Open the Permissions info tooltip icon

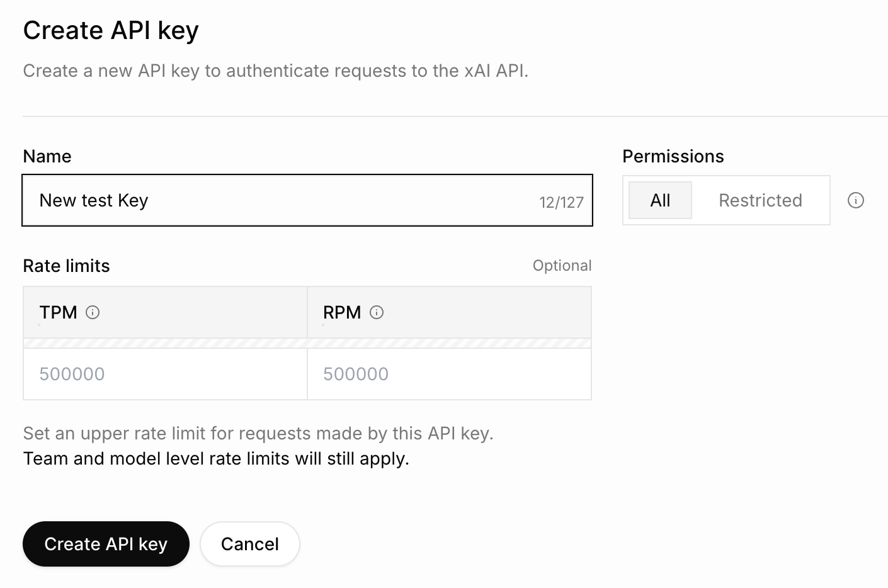[x=856, y=200]
